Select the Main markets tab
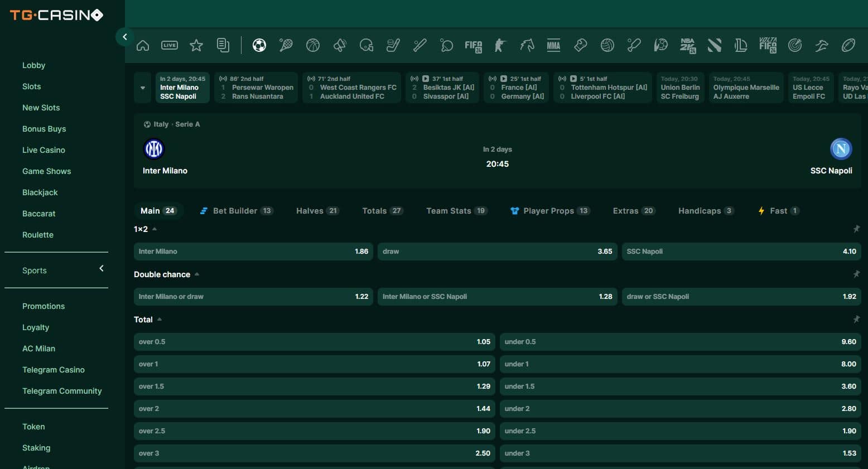The width and height of the screenshot is (868, 469). tap(158, 211)
